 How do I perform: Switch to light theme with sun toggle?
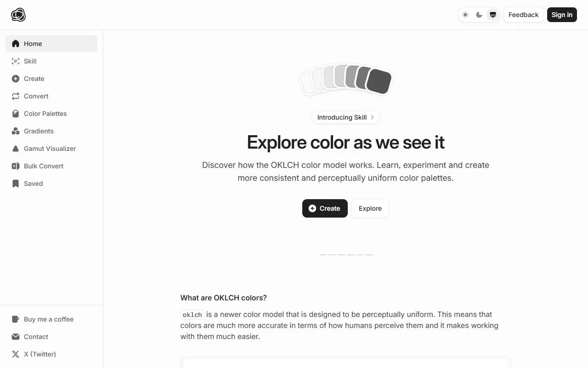[x=465, y=15]
